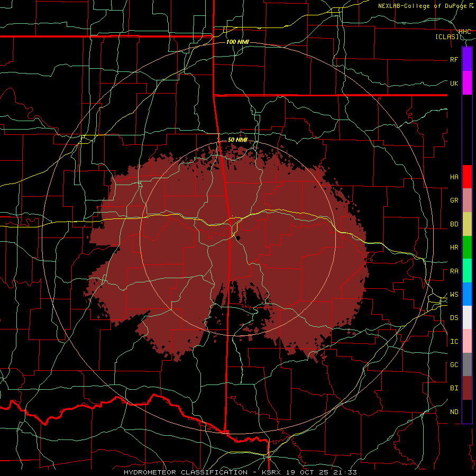
Task: Click the GC legend label
Action: tap(454, 365)
